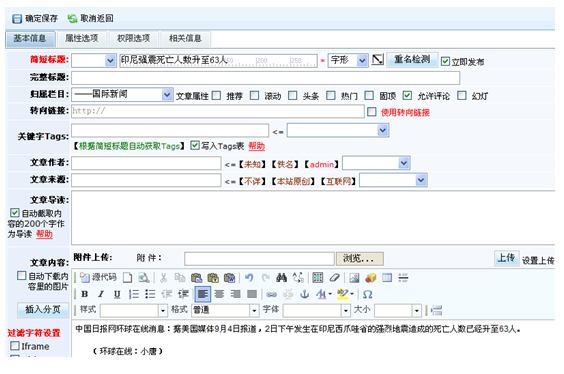564x374 pixels.
Task: Open the replace tool icon
Action: click(x=298, y=278)
